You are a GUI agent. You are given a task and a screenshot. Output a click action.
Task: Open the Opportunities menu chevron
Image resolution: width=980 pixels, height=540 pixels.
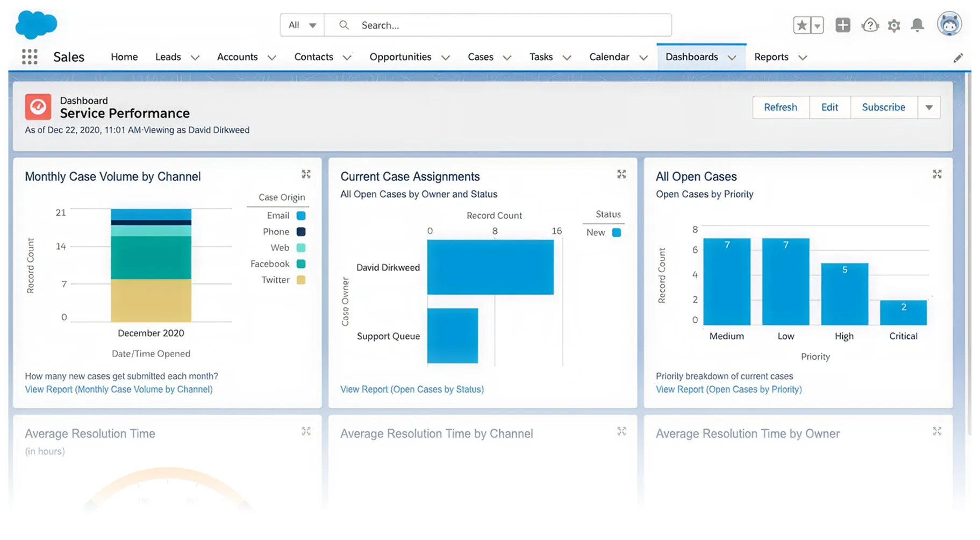pos(446,57)
